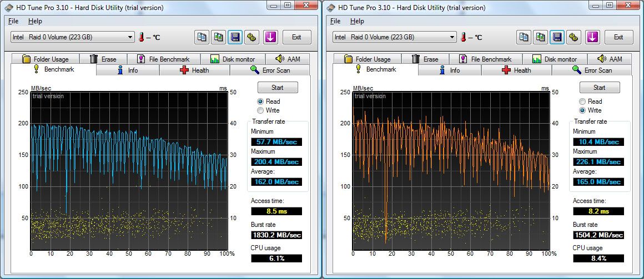644x279 pixels.
Task: Click Access time value 8.2 ms
Action: click(x=598, y=211)
